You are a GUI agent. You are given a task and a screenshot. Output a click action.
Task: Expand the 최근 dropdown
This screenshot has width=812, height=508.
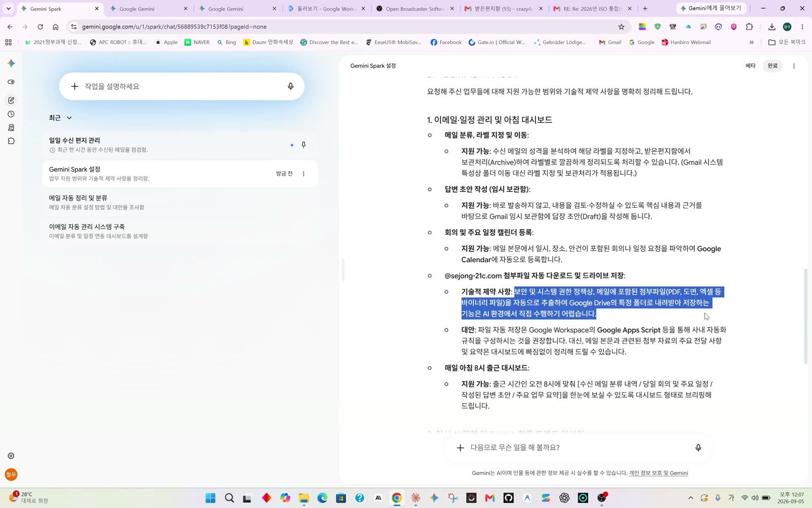tap(60, 117)
